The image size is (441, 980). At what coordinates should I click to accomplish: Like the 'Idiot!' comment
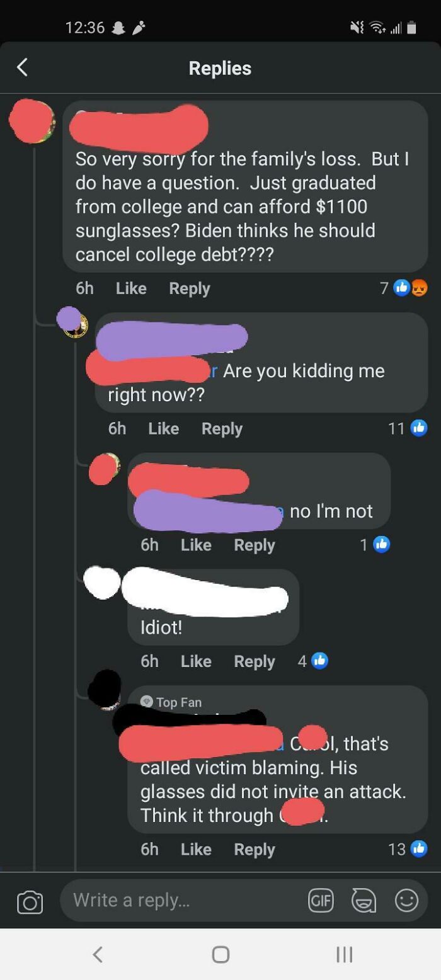click(196, 661)
